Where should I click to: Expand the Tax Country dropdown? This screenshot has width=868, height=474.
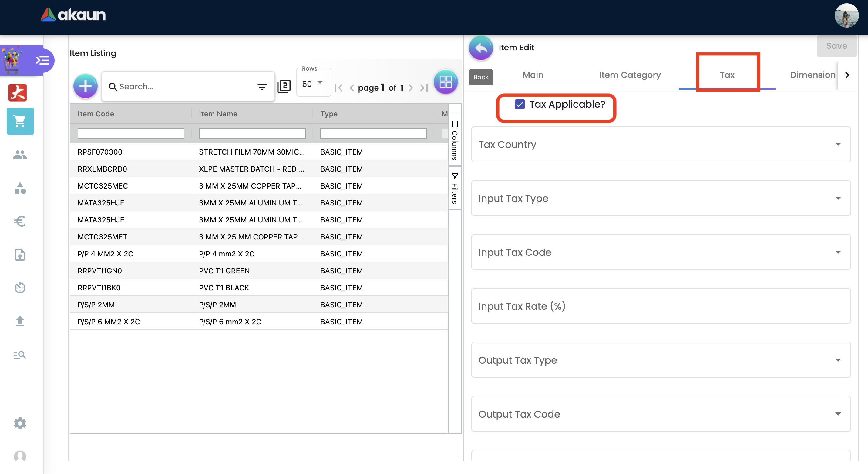point(661,145)
